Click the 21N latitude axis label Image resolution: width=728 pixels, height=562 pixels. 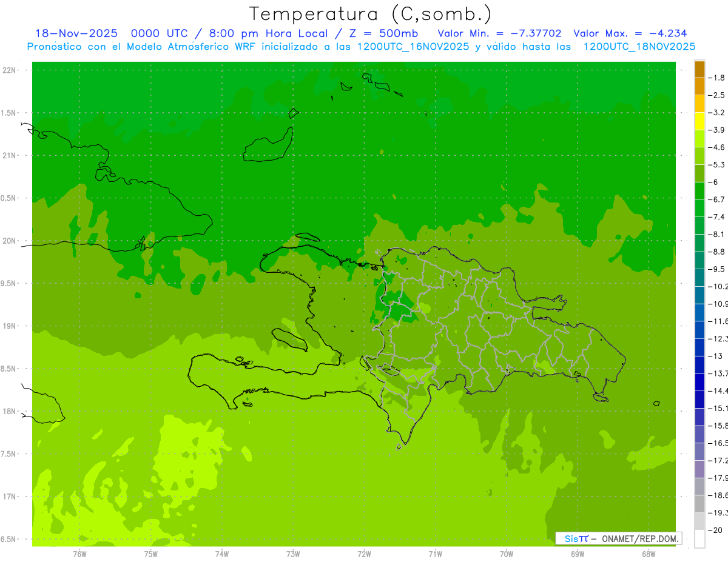coord(9,156)
